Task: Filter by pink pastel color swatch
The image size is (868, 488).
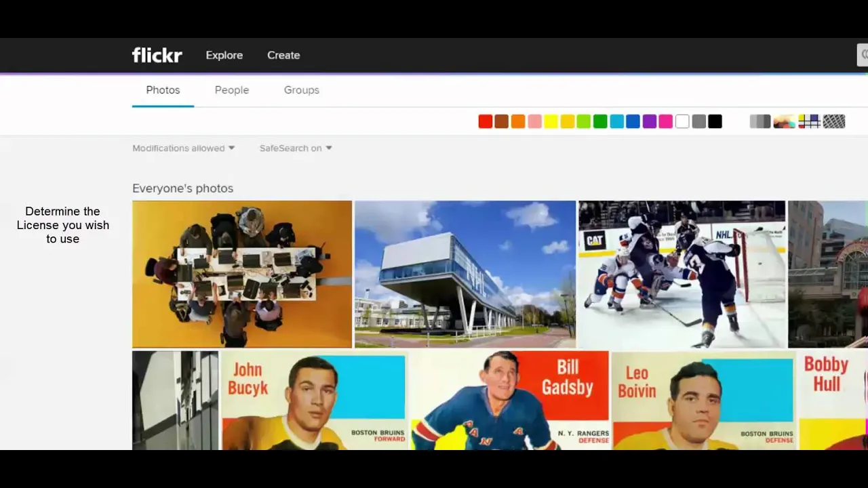Action: 534,121
